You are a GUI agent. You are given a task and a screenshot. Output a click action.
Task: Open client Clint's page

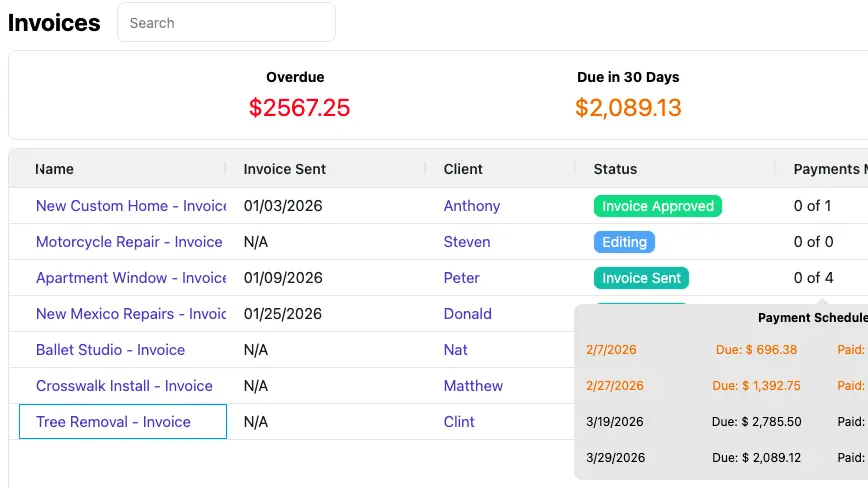pyautogui.click(x=459, y=422)
